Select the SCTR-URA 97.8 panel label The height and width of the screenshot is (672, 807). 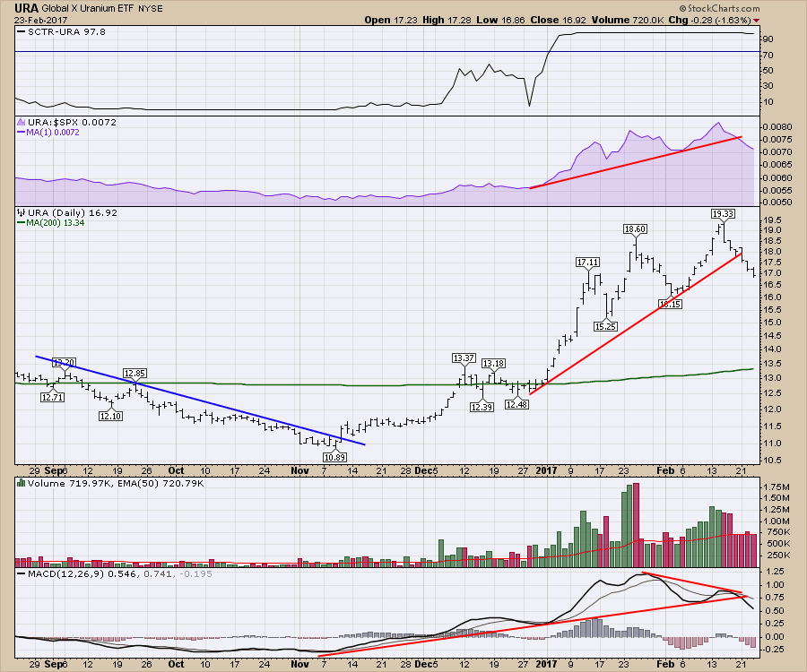pyautogui.click(x=55, y=33)
